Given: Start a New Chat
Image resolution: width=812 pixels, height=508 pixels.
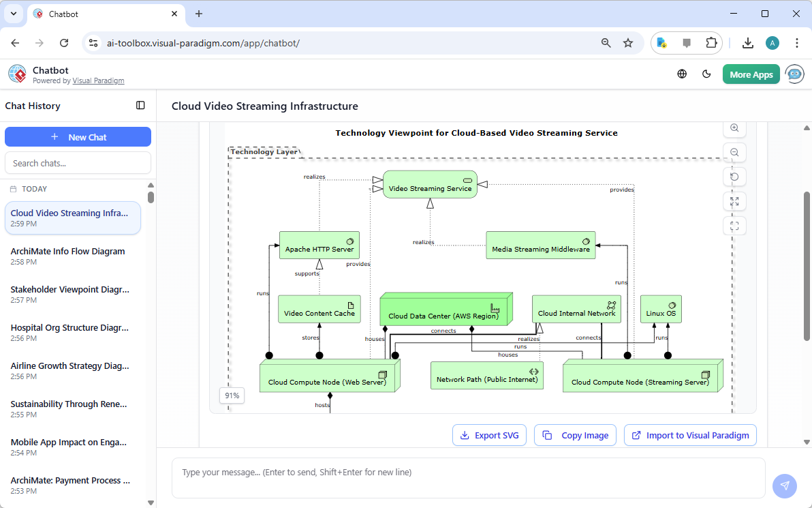Looking at the screenshot, I should (x=78, y=136).
